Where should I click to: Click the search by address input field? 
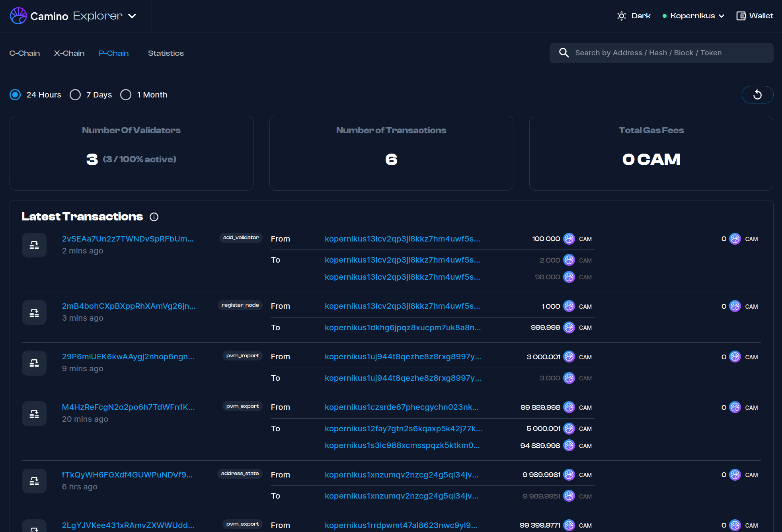(669, 53)
